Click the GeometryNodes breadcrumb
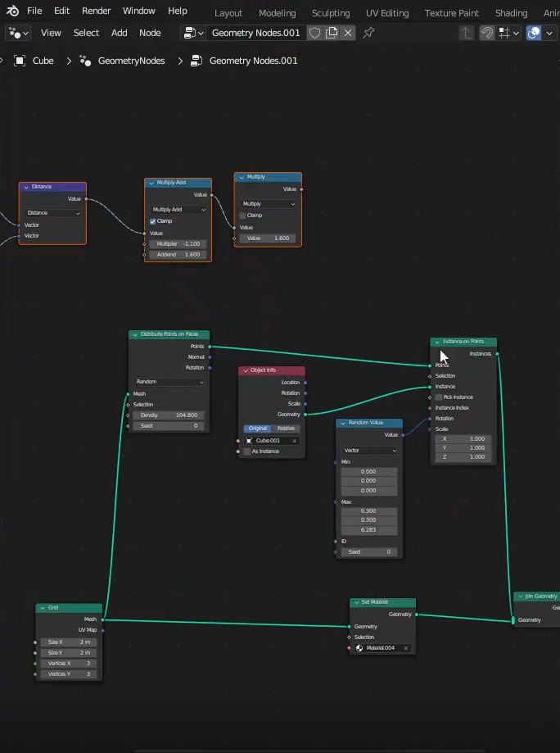The width and height of the screenshot is (560, 753). 131,61
